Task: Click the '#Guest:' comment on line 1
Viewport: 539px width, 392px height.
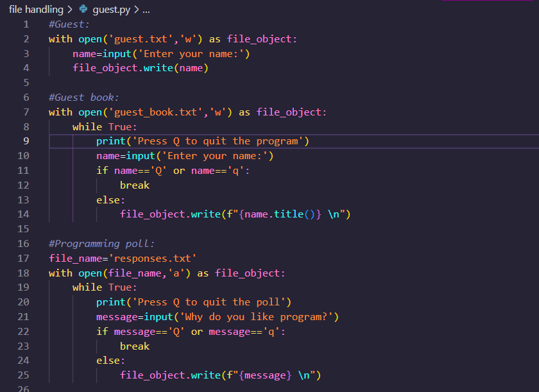Action: pyautogui.click(x=69, y=24)
